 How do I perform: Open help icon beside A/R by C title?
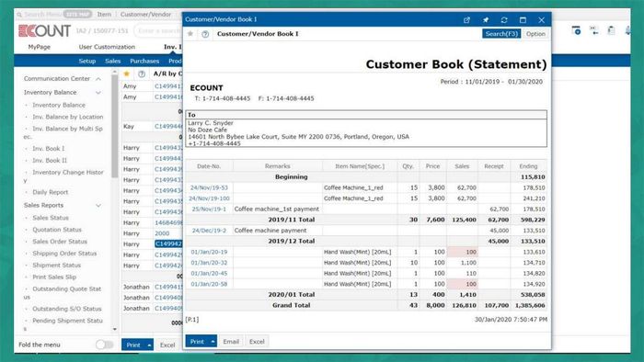point(142,74)
